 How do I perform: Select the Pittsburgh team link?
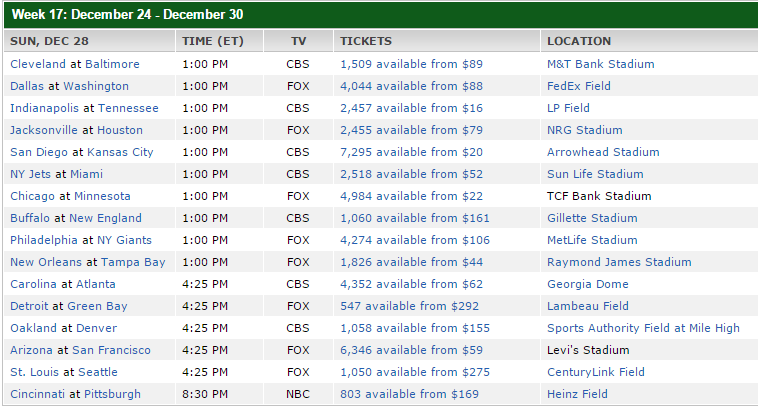tap(112, 394)
